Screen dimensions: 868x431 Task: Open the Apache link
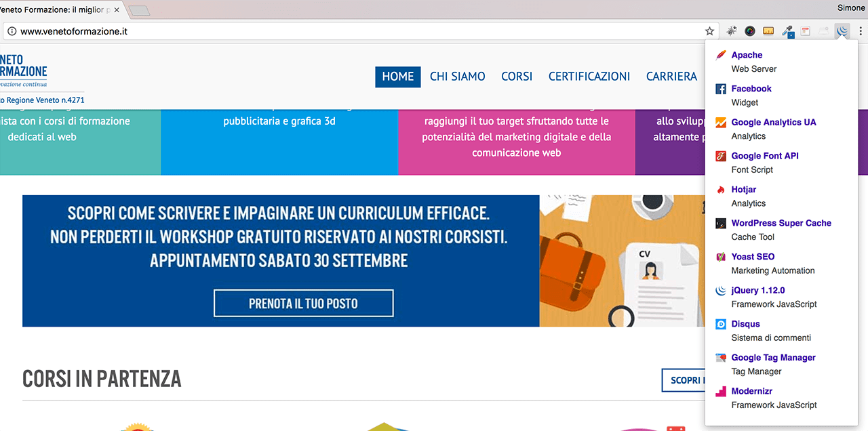point(747,55)
